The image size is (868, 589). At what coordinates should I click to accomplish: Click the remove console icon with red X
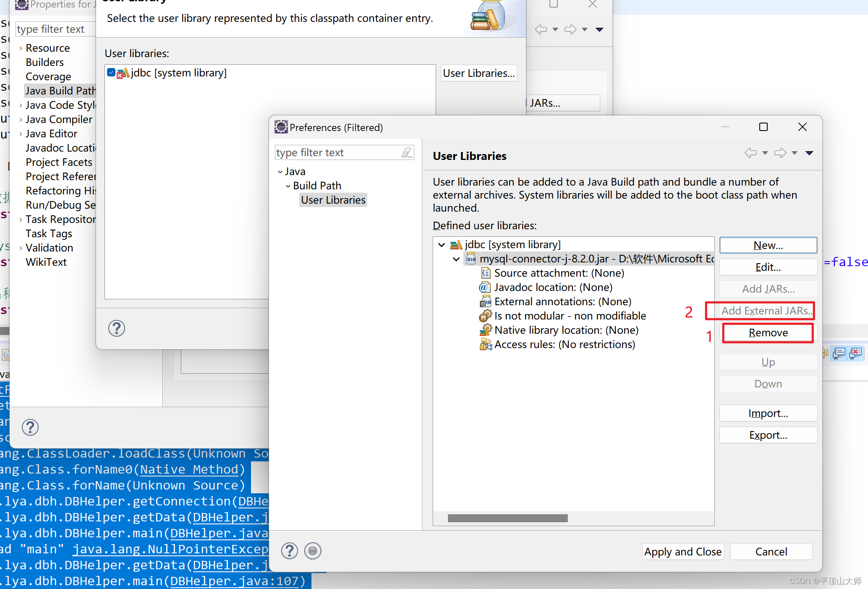pos(855,353)
